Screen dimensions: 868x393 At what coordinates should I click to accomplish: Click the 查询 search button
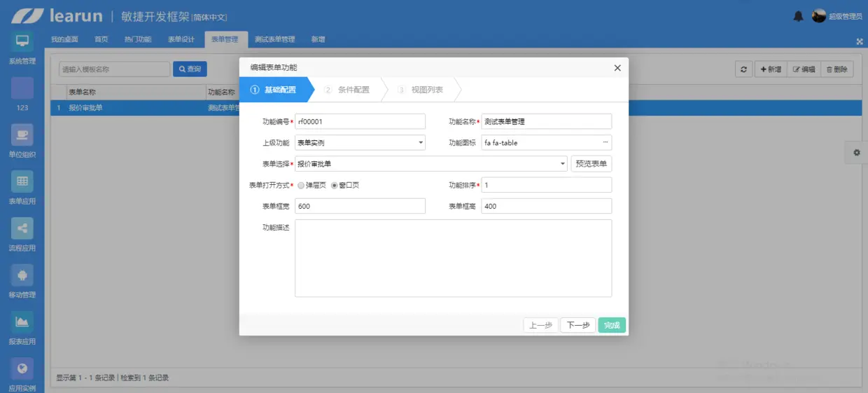[x=190, y=69]
